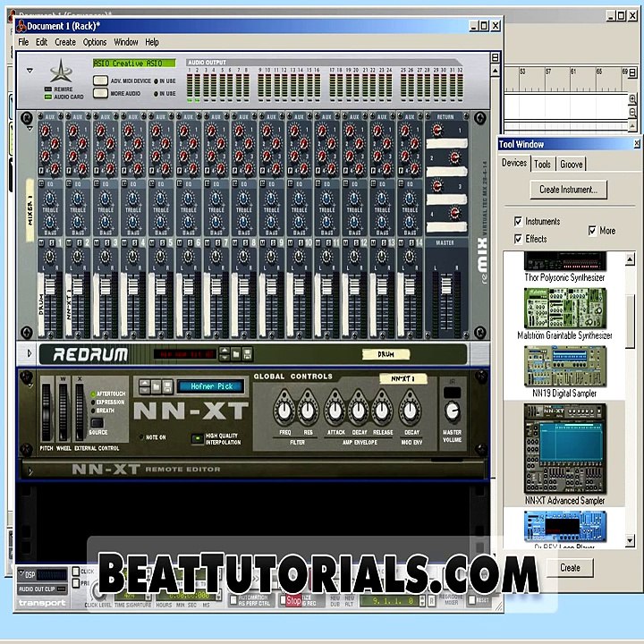The width and height of the screenshot is (644, 644).
Task: Click the Drum channel 1 fader
Action: tap(50, 286)
